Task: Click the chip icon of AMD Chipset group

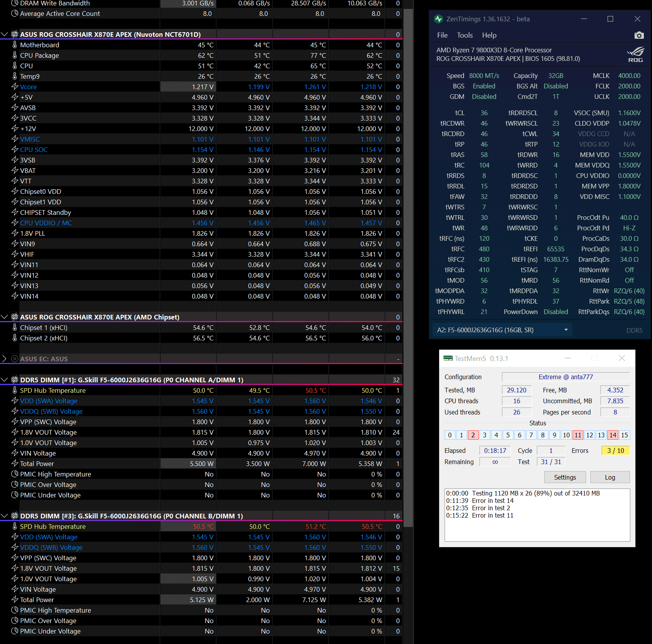Action: click(15, 317)
